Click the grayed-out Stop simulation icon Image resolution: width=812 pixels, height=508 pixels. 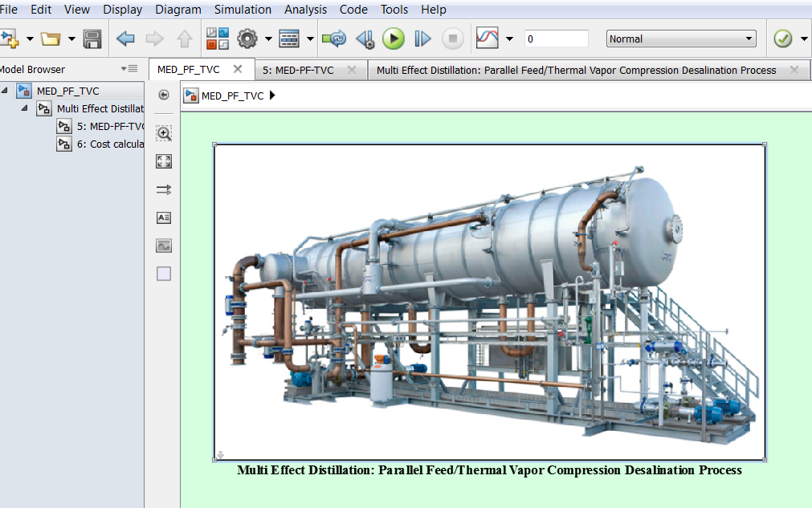pos(451,38)
